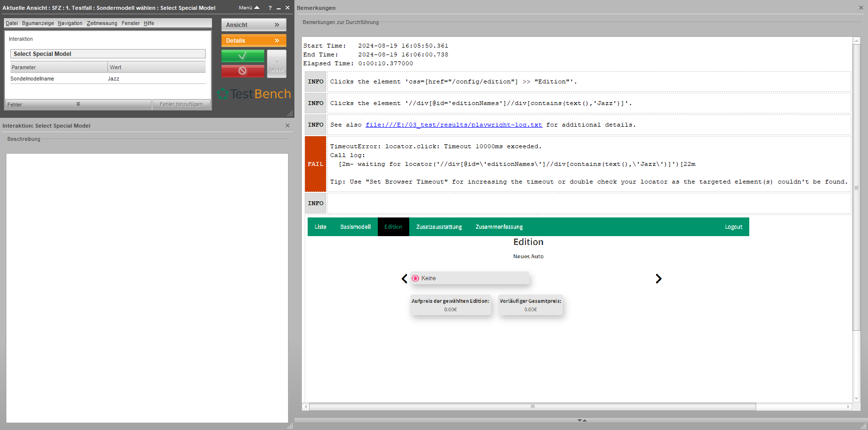868x430 pixels.
Task: Expand the Fehler section chevron
Action: 78,104
